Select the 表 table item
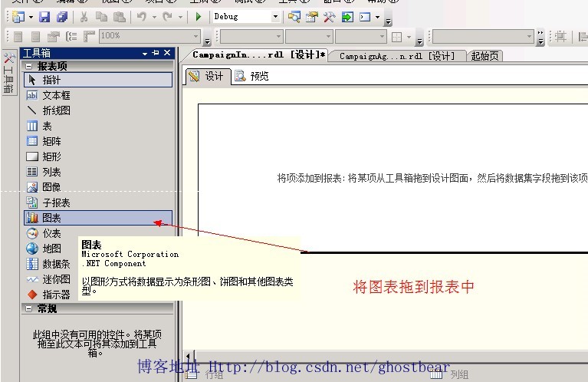Image resolution: width=588 pixels, height=382 pixels. (98, 126)
